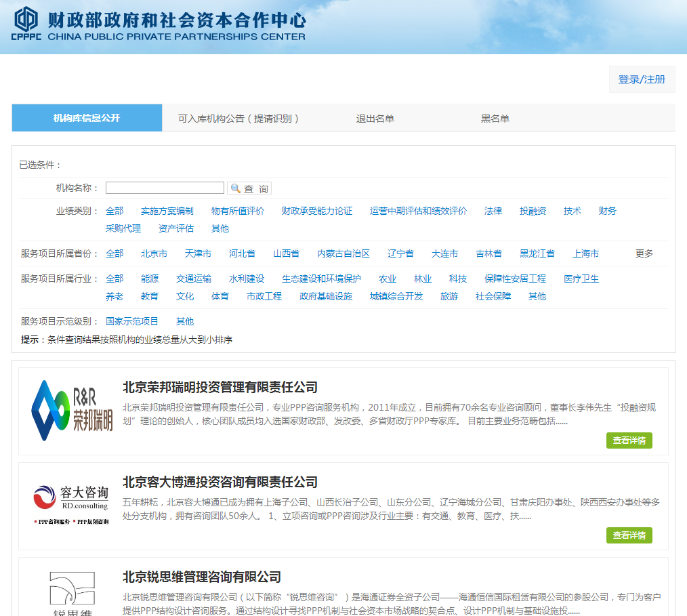Filter industry by 保障性安居工程
The height and width of the screenshot is (616, 687).
point(515,279)
